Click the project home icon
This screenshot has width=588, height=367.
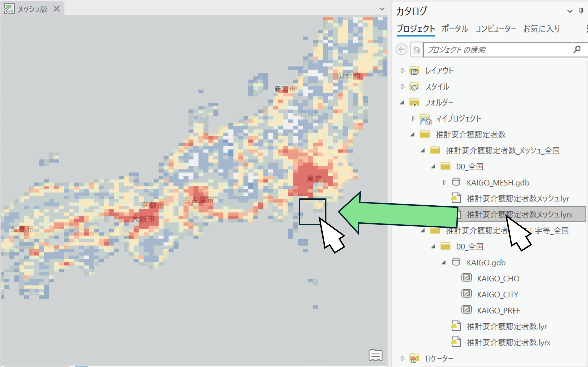(417, 50)
